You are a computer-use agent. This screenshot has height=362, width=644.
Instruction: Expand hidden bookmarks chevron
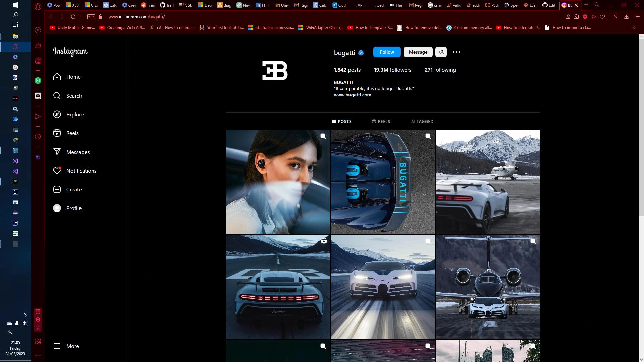click(634, 28)
